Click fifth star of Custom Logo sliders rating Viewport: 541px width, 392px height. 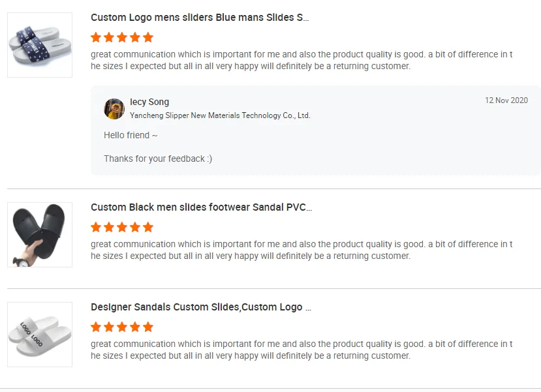click(148, 37)
